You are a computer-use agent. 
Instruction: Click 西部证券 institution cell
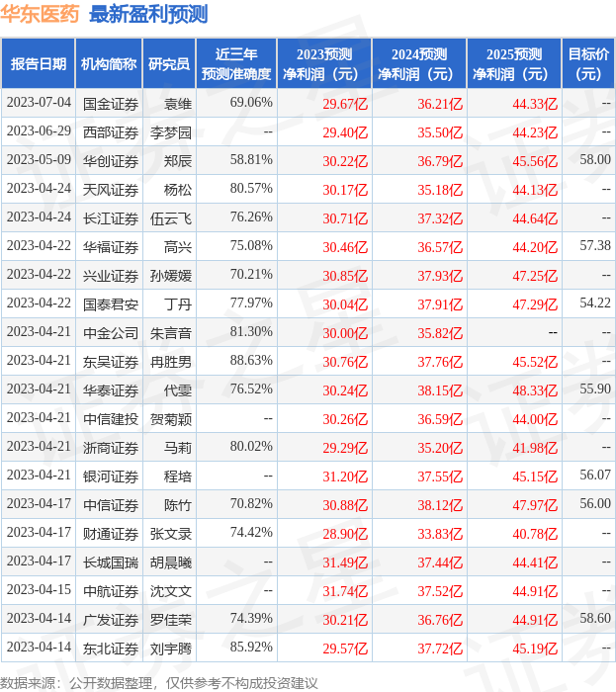[x=111, y=132]
